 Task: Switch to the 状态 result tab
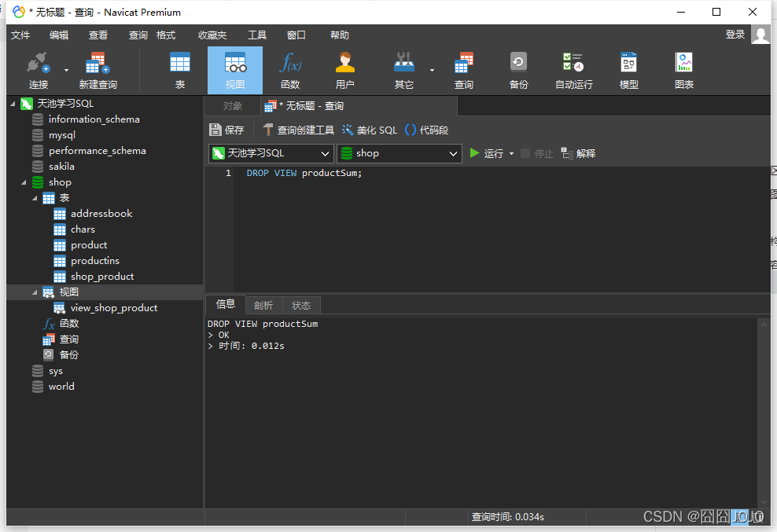tap(301, 305)
